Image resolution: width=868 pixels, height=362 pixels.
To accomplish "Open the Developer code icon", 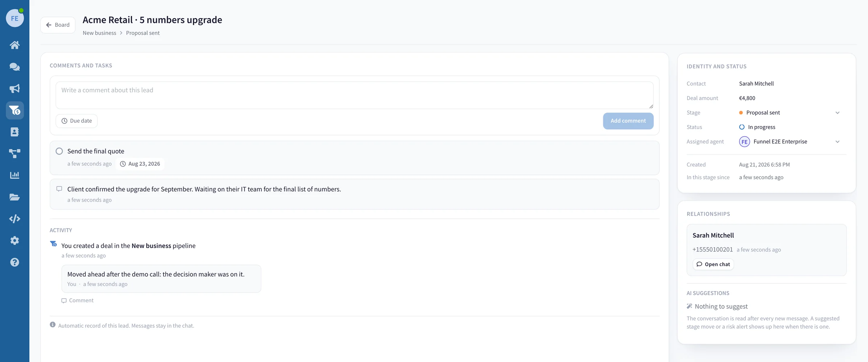I will [x=15, y=219].
